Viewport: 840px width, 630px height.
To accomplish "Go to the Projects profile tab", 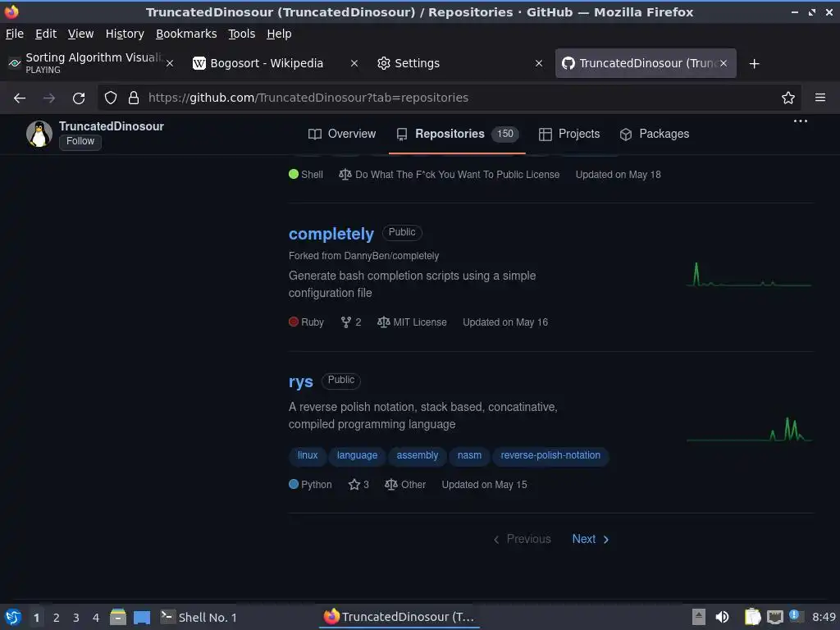I will click(569, 134).
